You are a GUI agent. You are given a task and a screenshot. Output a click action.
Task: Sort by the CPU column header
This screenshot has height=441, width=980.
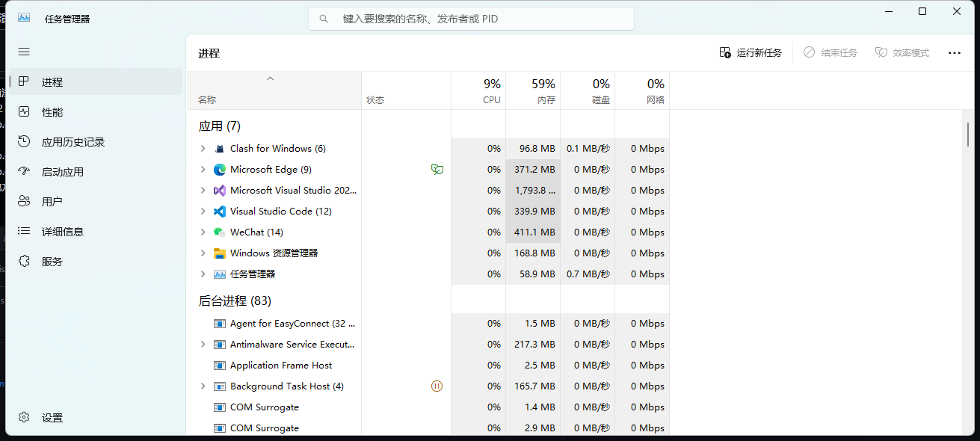click(x=478, y=90)
